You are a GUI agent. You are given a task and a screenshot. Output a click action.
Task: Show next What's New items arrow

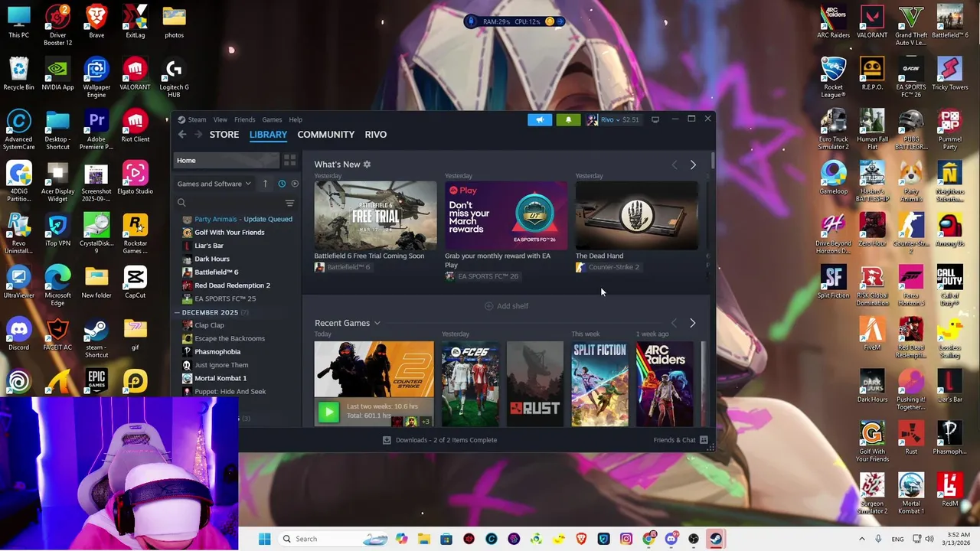click(693, 165)
